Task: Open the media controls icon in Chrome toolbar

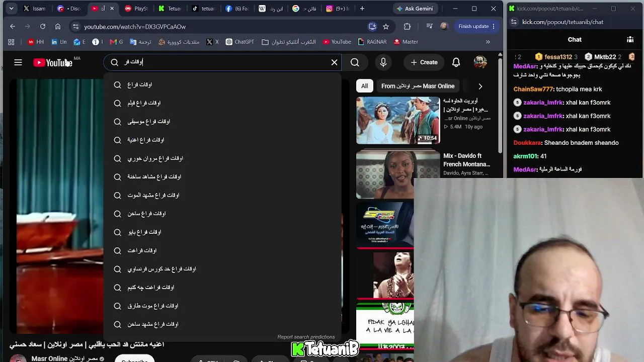Action: pos(429,27)
